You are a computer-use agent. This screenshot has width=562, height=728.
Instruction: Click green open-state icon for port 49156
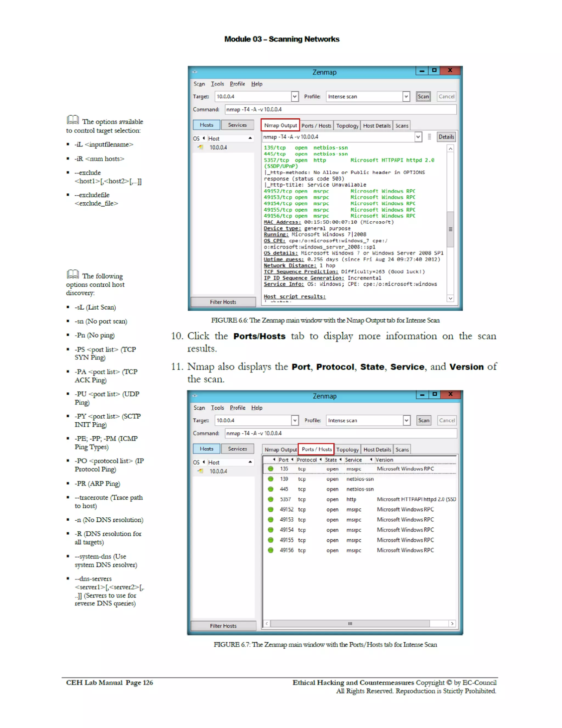[271, 550]
